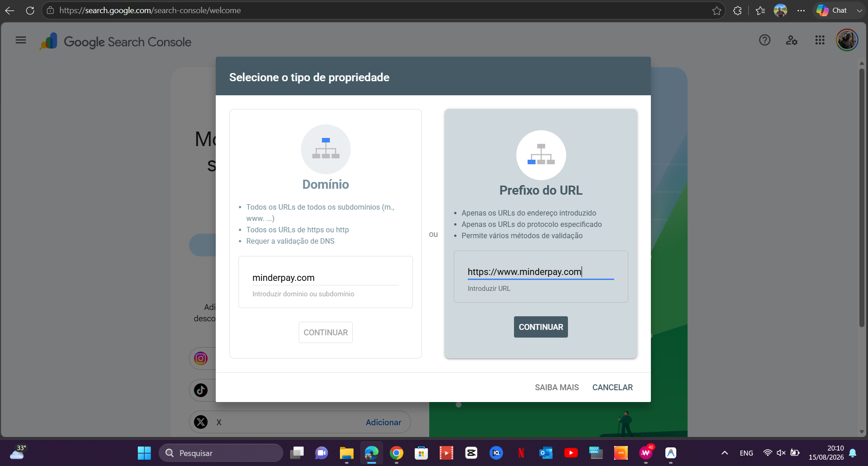Viewport: 868px width, 466px height.
Task: Click Adicionar next to X
Action: [x=383, y=422]
